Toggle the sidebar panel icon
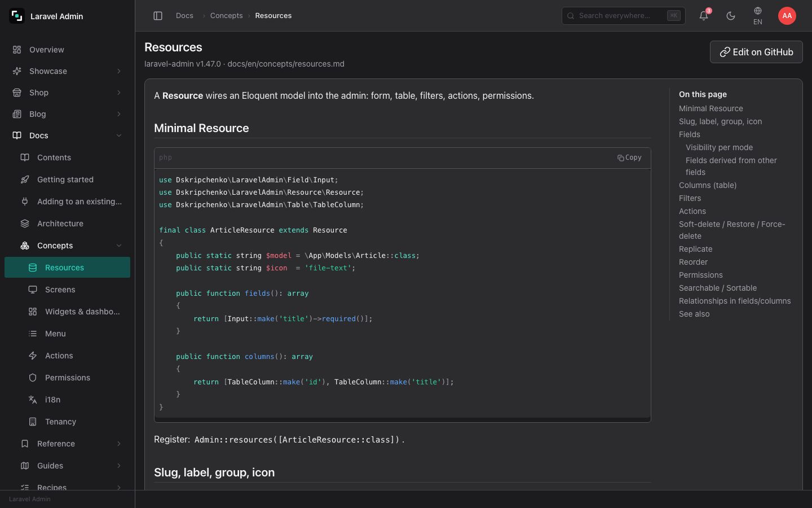812x508 pixels. tap(158, 16)
